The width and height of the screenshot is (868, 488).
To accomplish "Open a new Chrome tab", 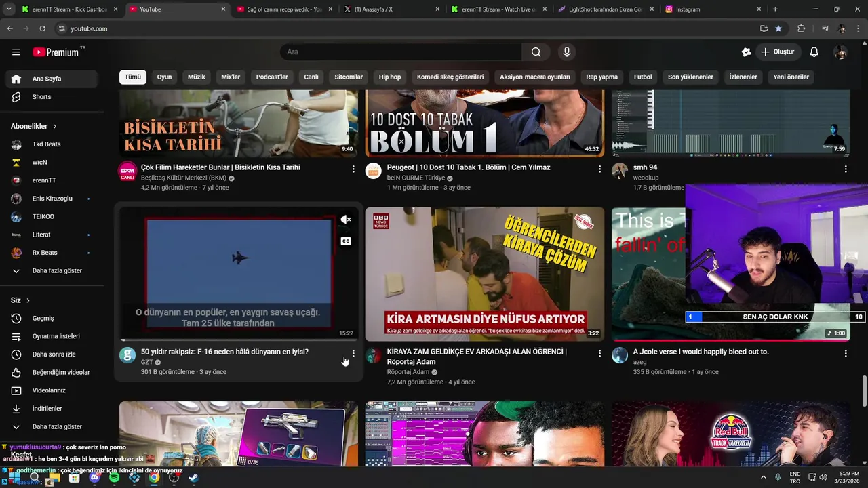I will [775, 9].
